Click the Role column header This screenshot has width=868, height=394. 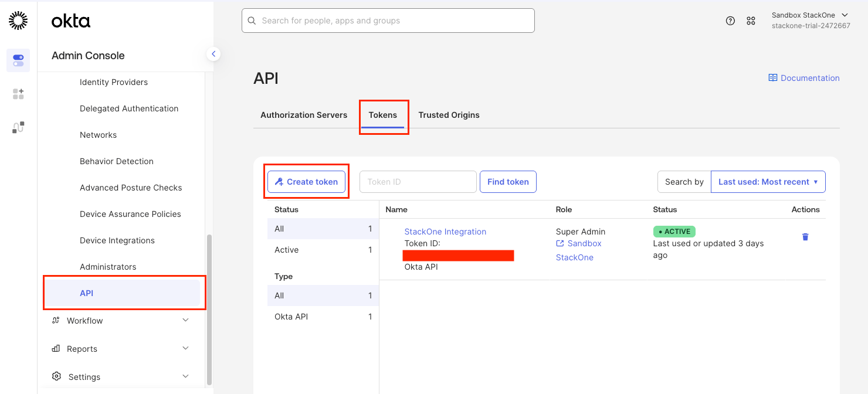click(564, 209)
